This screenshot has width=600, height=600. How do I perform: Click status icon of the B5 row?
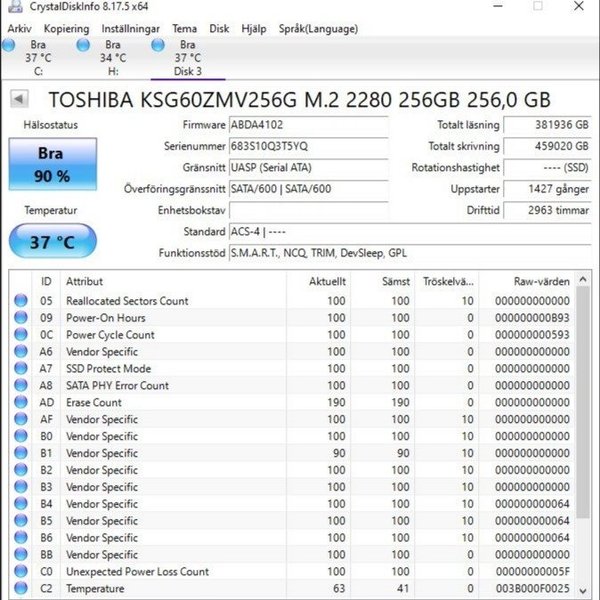tap(21, 521)
